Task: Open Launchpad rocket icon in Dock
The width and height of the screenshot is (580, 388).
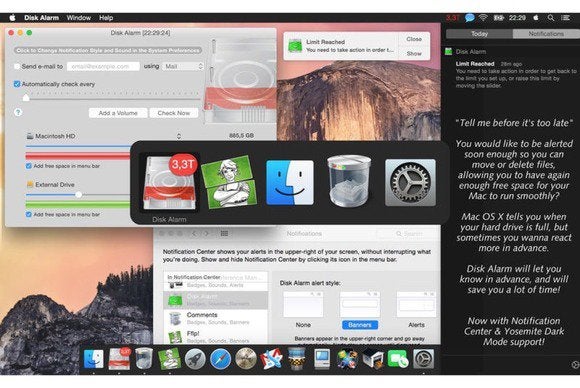Action: 195,359
